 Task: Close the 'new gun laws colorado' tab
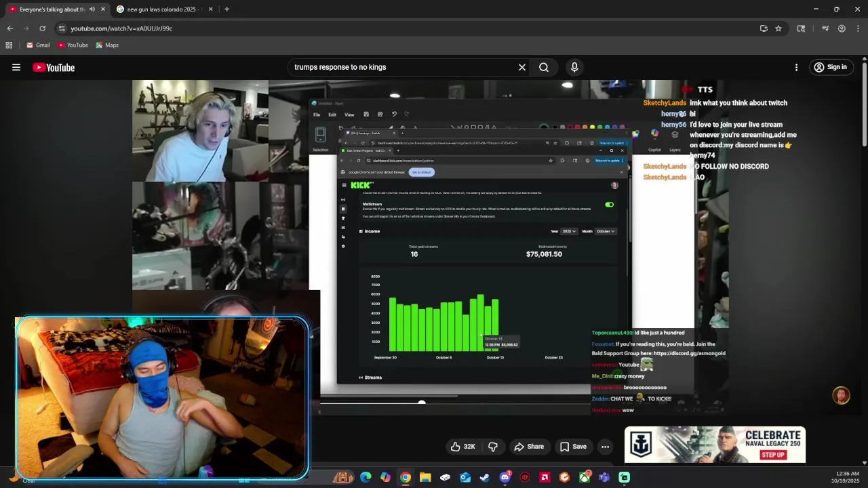[210, 9]
